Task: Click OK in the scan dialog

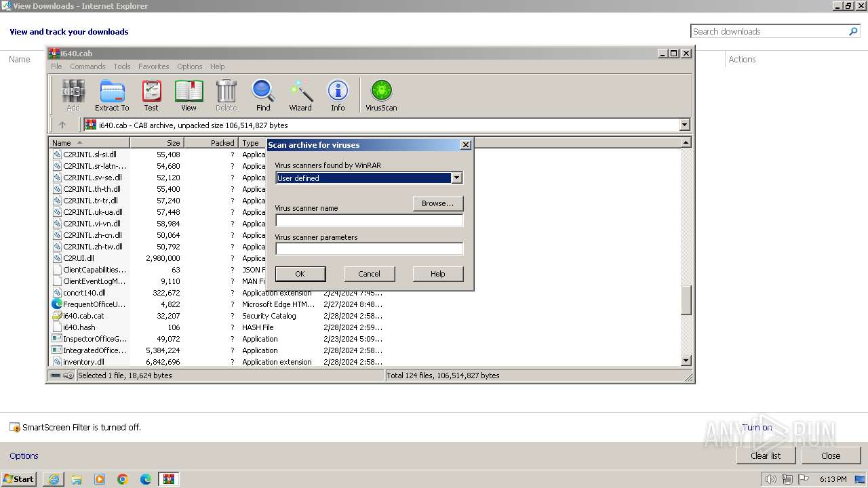Action: [x=300, y=274]
